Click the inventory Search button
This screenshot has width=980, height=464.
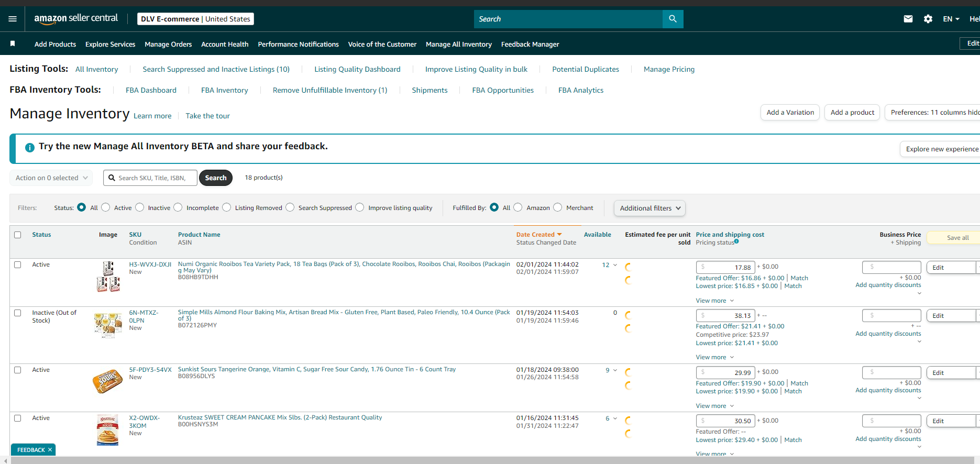216,178
